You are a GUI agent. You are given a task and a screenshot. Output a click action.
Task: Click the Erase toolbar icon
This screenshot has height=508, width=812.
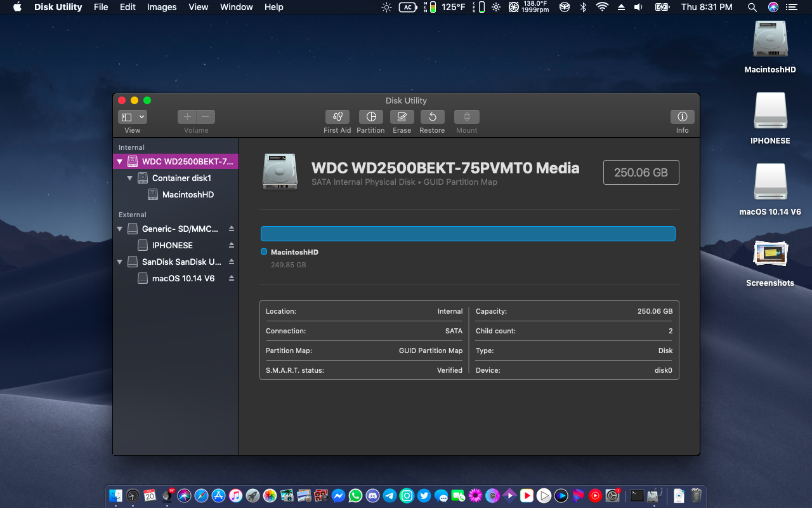402,117
